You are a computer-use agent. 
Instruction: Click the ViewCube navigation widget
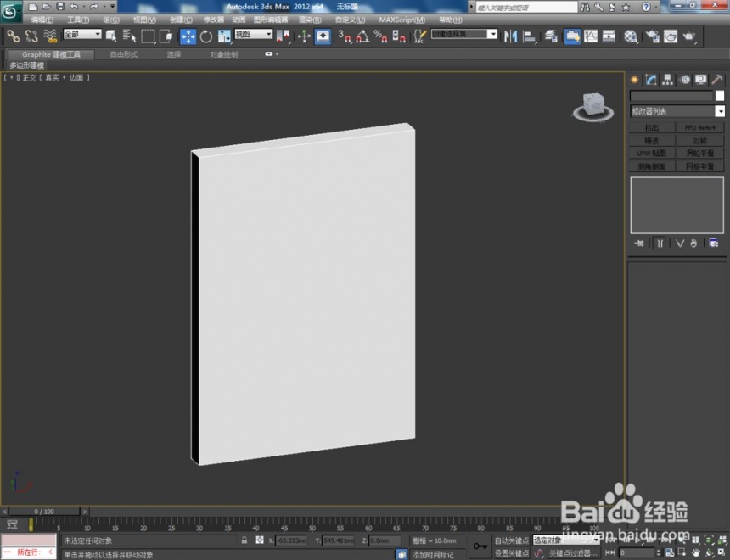[593, 107]
